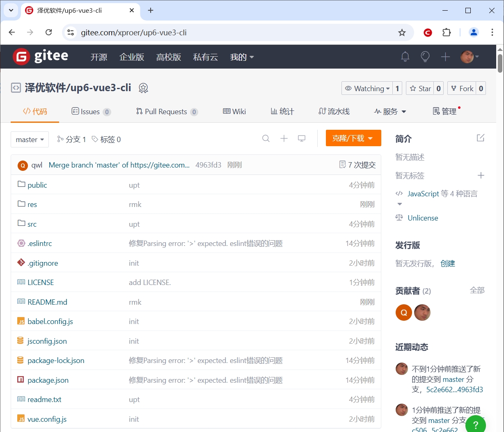Switch to the Issues tab

(90, 111)
